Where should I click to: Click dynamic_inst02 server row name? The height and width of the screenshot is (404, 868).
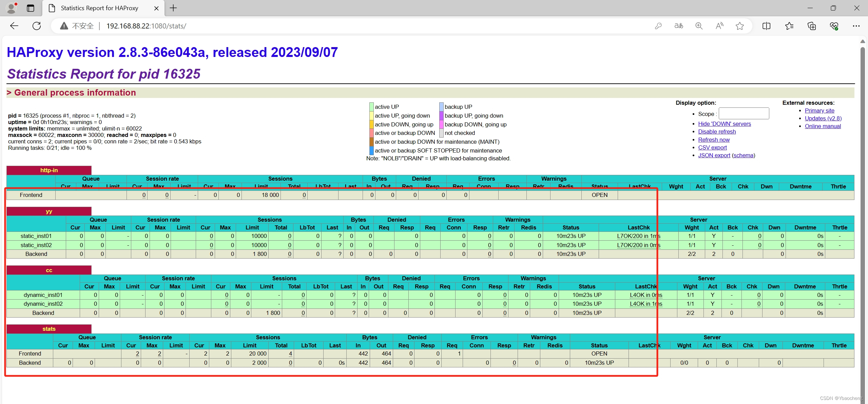pos(43,304)
